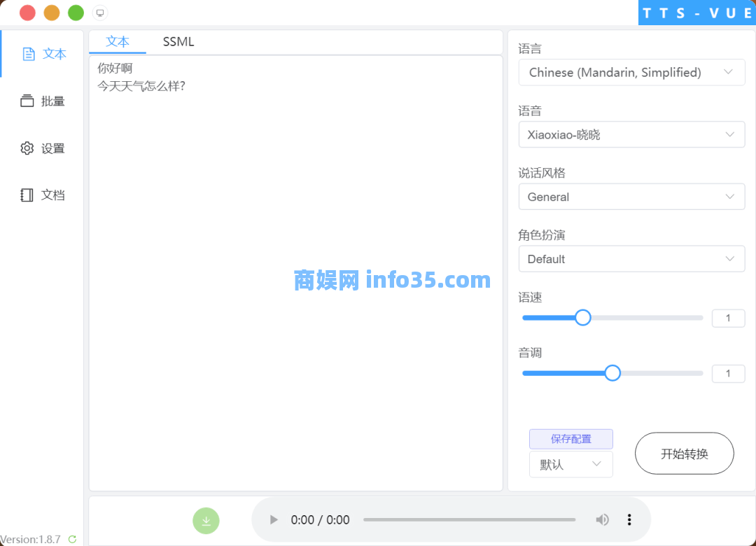Play the converted audio

[274, 519]
